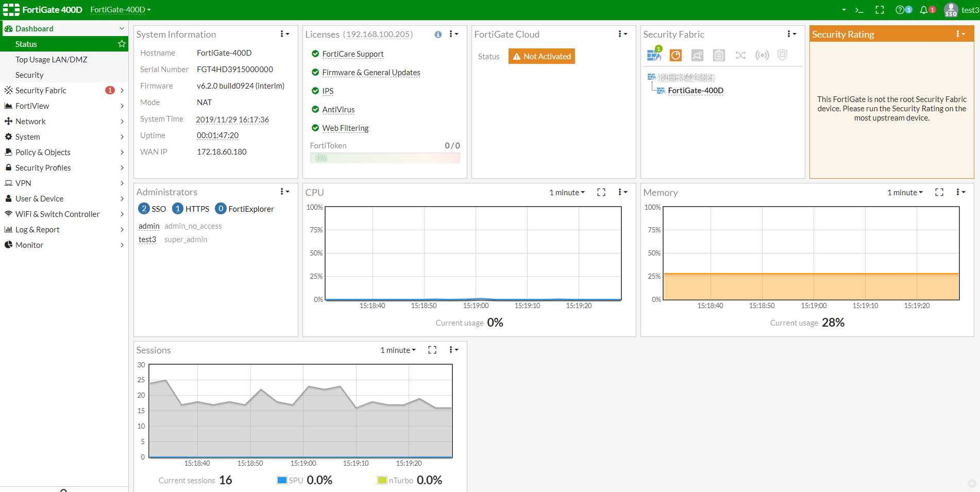Click the Licenses widget info icon
Image resolution: width=980 pixels, height=492 pixels.
[438, 35]
